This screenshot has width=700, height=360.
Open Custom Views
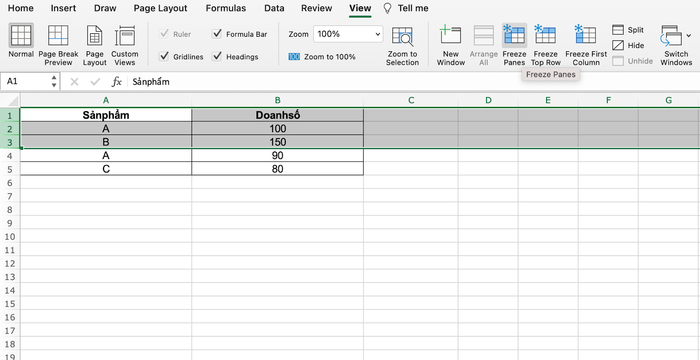(x=125, y=45)
